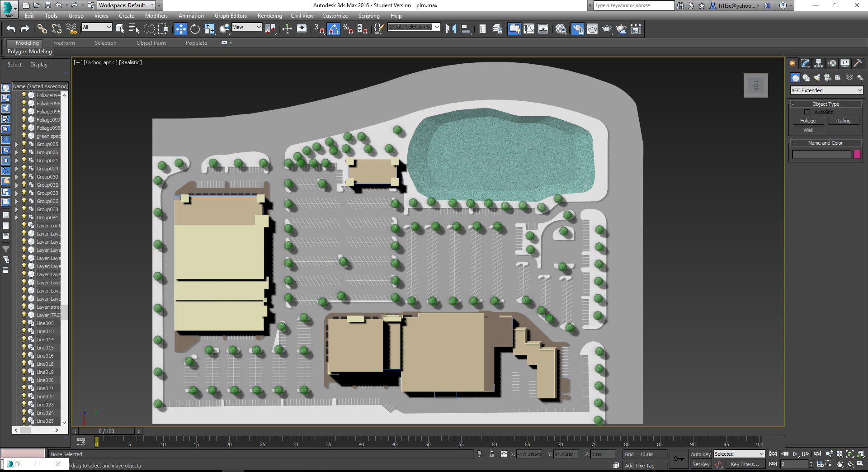Click the magenta object color swatch
868x472 pixels.
(x=857, y=154)
